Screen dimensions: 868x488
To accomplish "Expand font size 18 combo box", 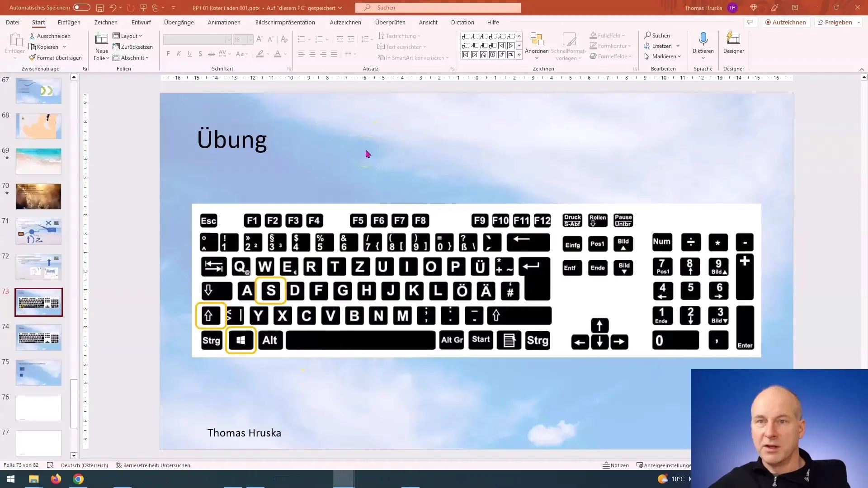I will (x=250, y=40).
